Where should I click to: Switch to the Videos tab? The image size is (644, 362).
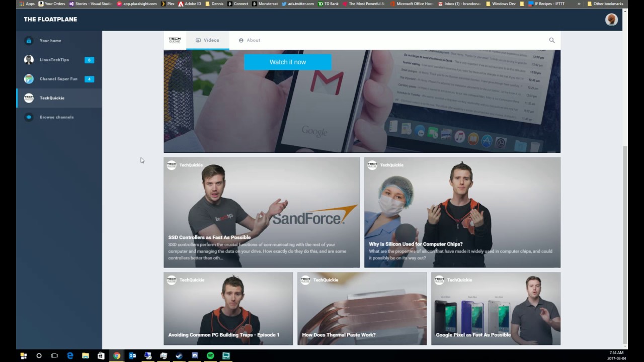[207, 40]
